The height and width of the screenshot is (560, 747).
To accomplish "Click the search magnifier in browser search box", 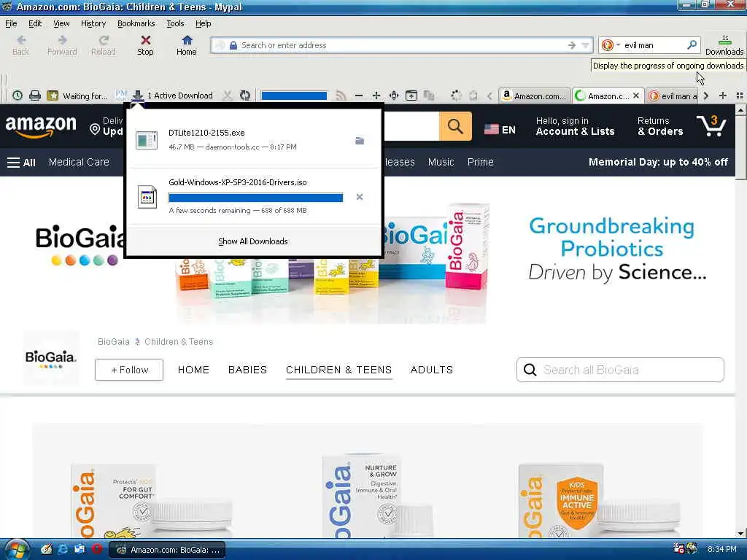I will click(692, 44).
